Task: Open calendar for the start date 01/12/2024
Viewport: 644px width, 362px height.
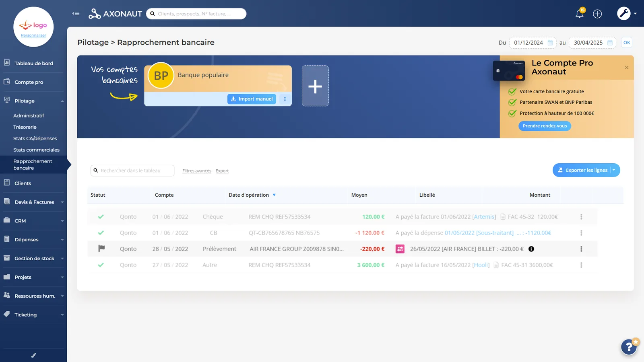Action: coord(550,43)
